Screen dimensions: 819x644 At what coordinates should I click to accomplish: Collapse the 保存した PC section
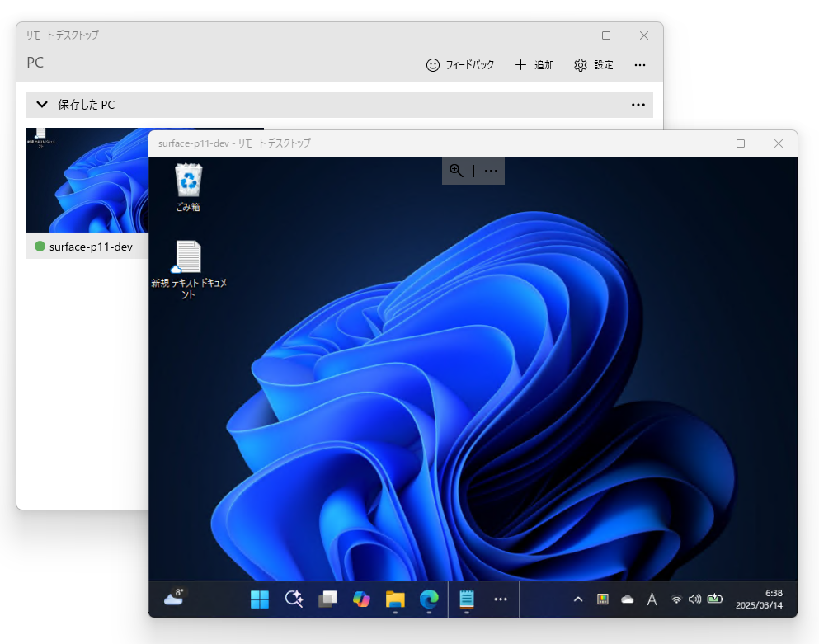click(x=41, y=104)
